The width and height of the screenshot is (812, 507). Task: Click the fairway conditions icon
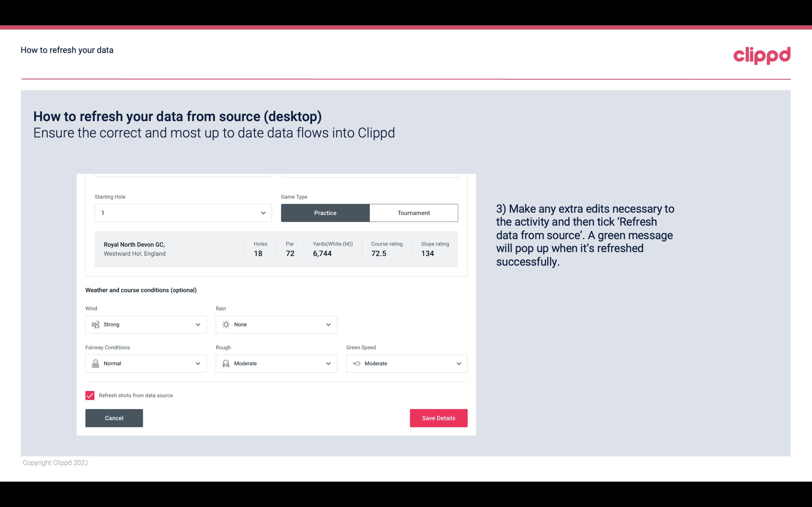(x=95, y=363)
